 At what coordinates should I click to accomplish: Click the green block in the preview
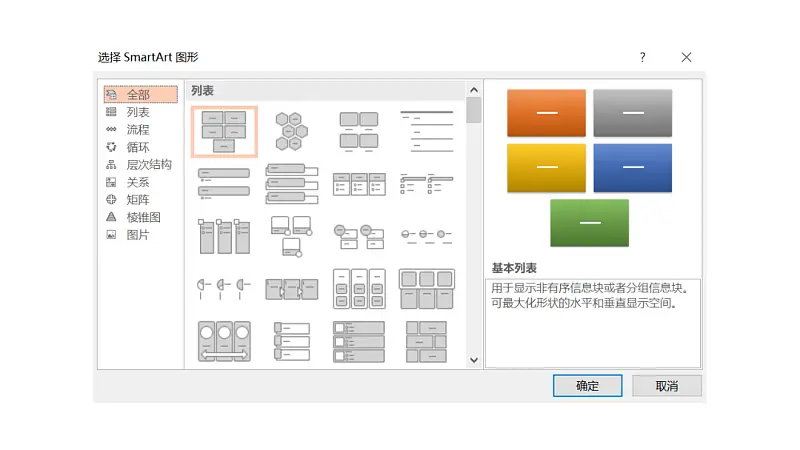coord(589,223)
